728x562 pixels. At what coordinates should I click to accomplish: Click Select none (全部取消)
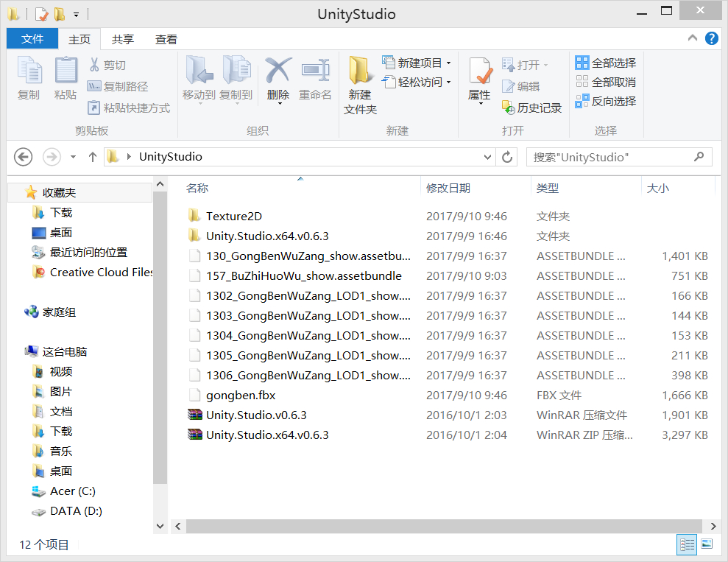tap(605, 82)
